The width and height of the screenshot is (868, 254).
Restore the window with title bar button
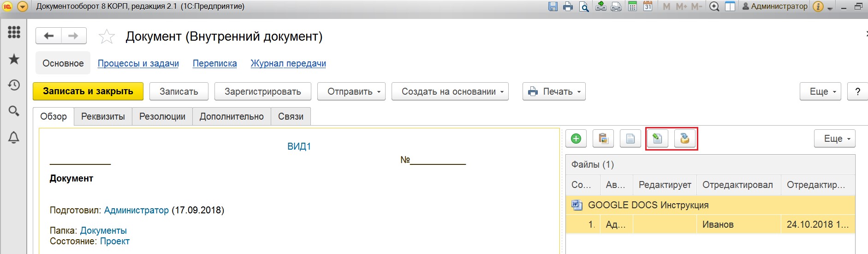(x=858, y=6)
